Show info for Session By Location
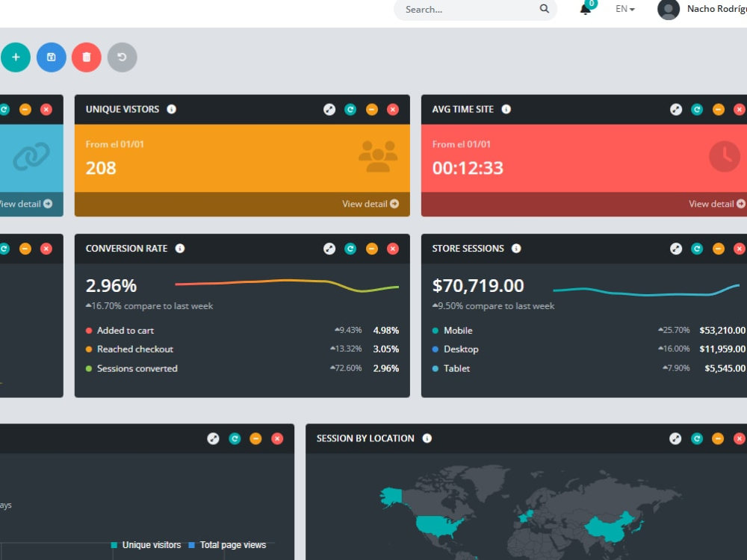The height and width of the screenshot is (560, 747). pos(427,438)
